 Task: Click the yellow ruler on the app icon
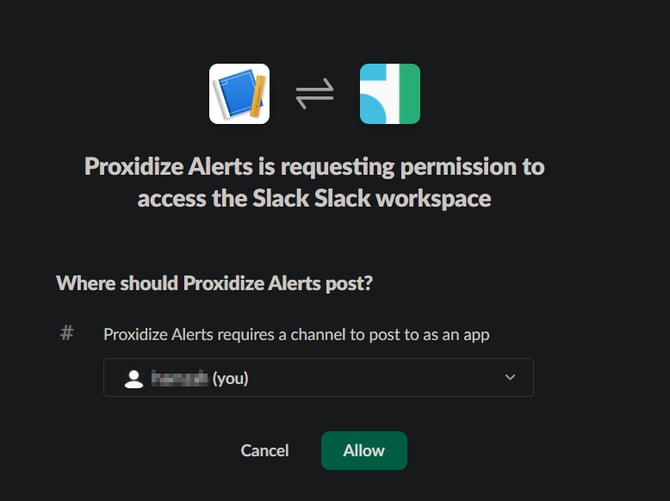tap(258, 96)
